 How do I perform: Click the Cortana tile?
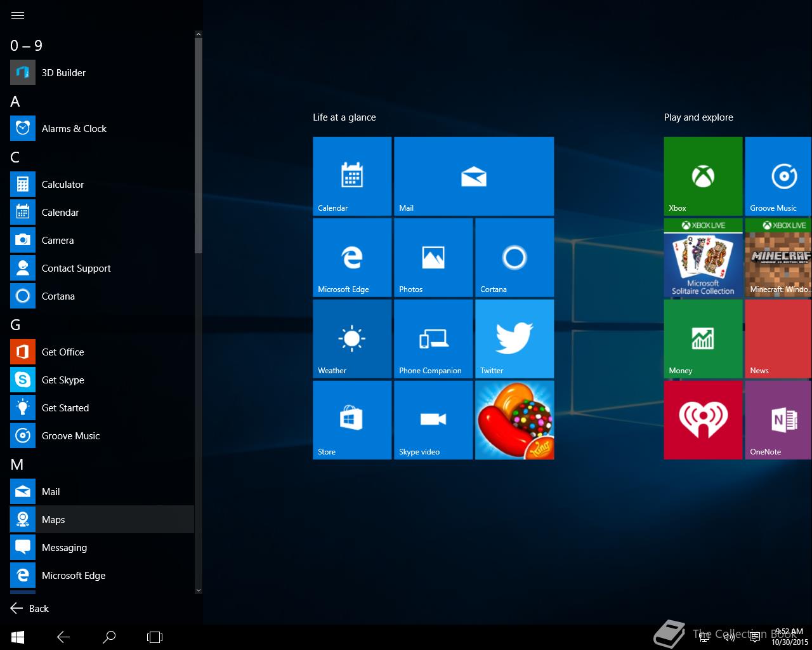pyautogui.click(x=514, y=258)
